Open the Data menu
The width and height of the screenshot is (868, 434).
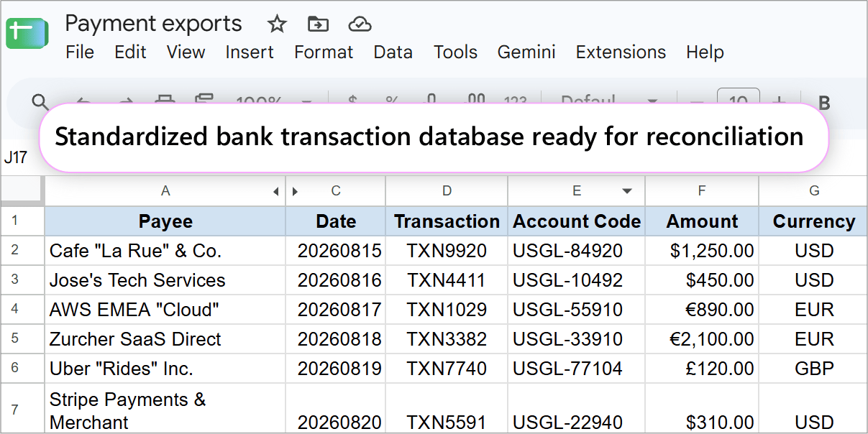393,52
